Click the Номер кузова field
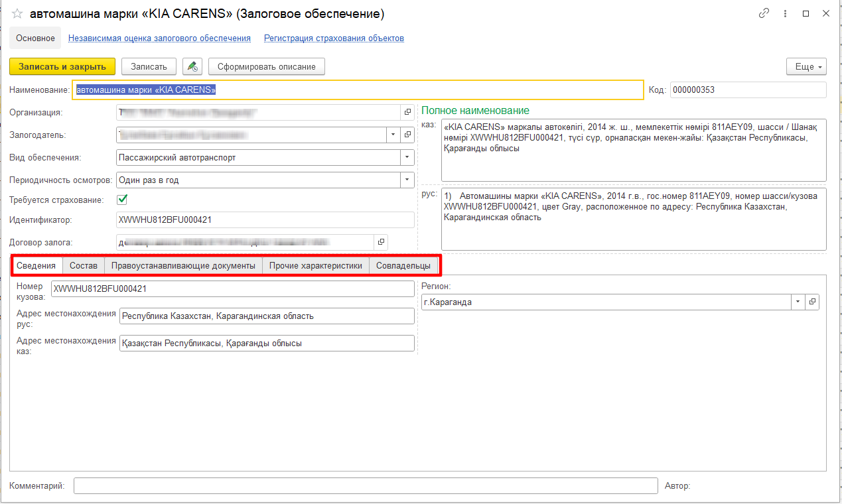The height and width of the screenshot is (504, 842). coord(233,289)
